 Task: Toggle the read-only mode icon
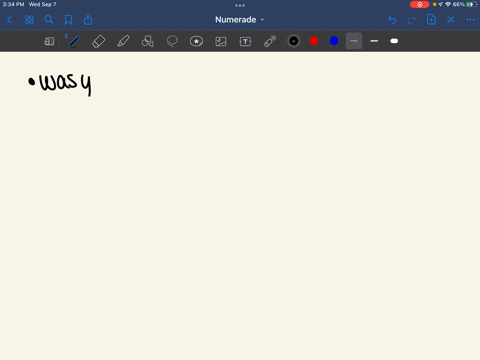(49, 41)
